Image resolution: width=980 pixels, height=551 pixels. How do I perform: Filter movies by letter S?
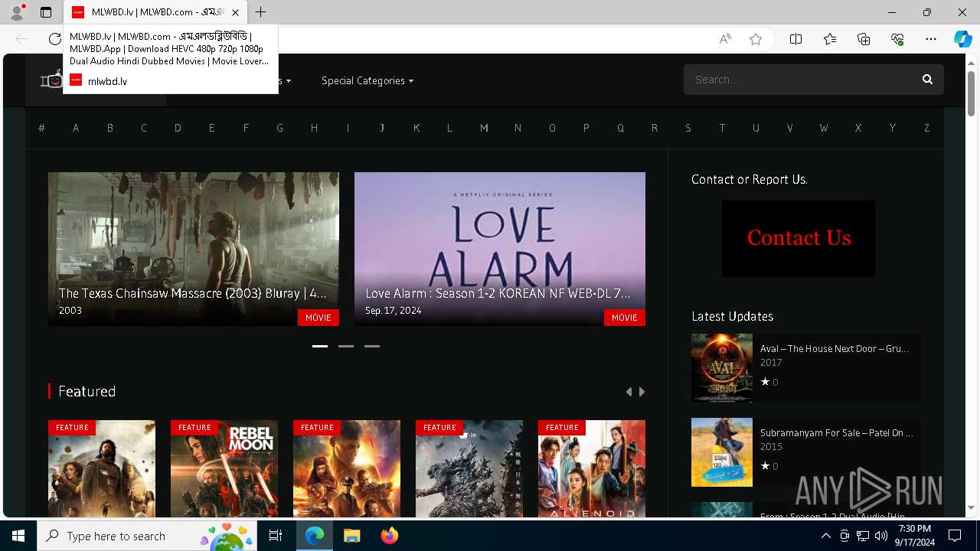(688, 128)
